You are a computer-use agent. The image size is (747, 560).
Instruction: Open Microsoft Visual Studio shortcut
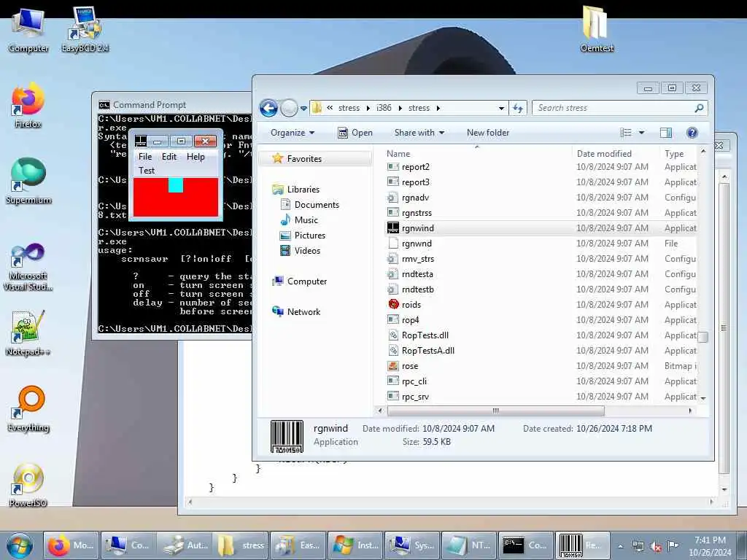(x=28, y=267)
